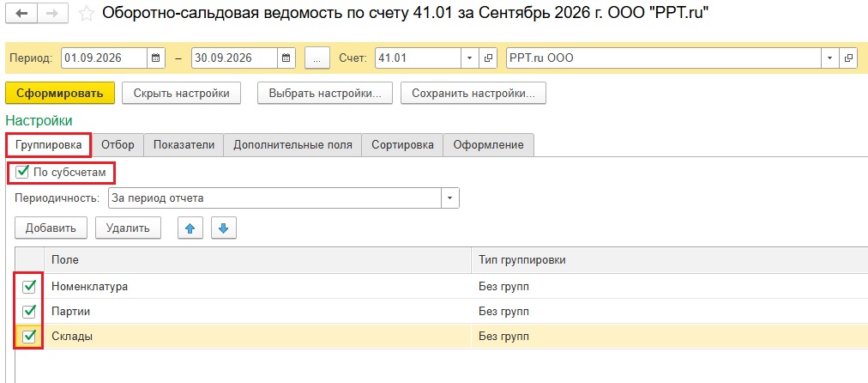The width and height of the screenshot is (868, 383).
Task: Click Сохранить настройки... button
Action: pyautogui.click(x=473, y=93)
